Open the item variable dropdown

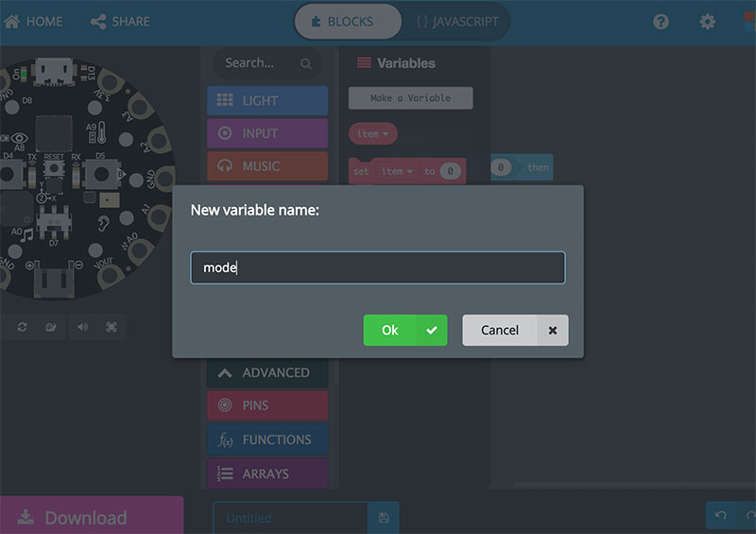point(373,134)
